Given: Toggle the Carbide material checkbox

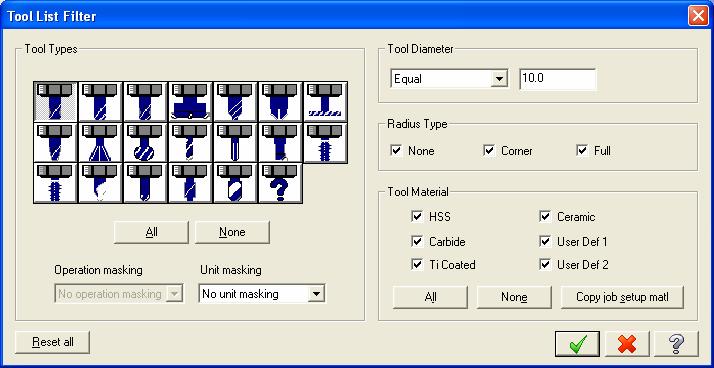Looking at the screenshot, I should click(x=417, y=241).
